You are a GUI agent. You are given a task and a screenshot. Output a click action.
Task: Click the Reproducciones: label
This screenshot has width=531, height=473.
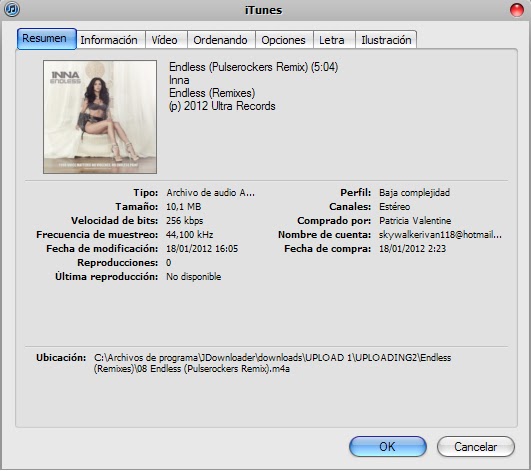[x=118, y=263]
